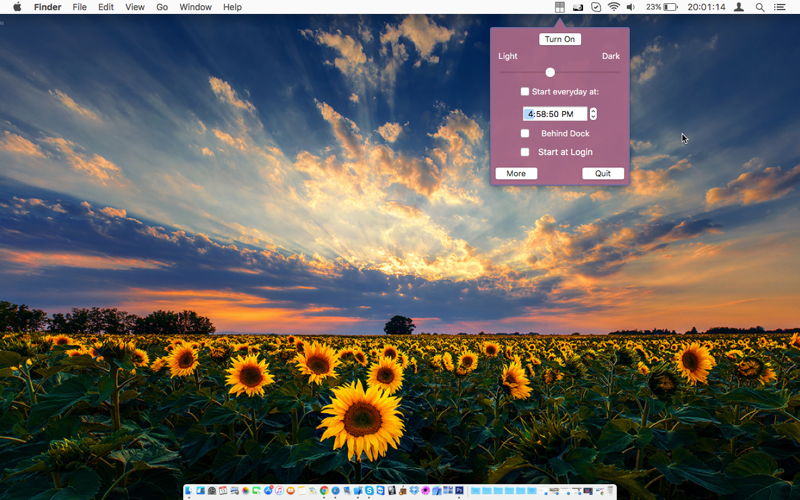Open the volume control in menu bar
The height and width of the screenshot is (500, 800).
click(631, 7)
